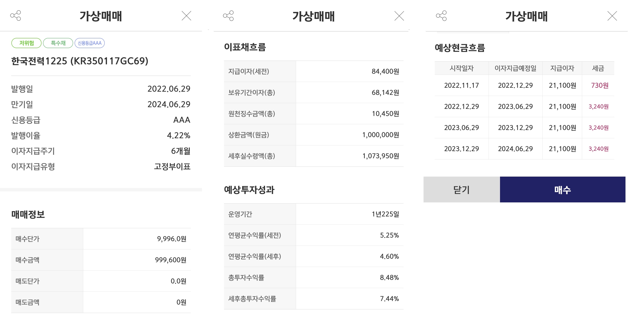Screen dimensions: 644x324
Task: Click 매도단가 value 0.0원
Action: [x=179, y=281]
